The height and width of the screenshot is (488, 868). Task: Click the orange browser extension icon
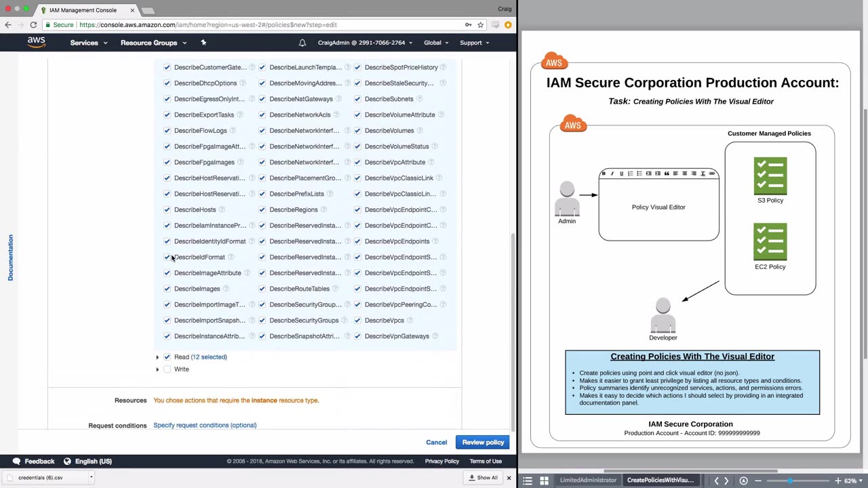pos(508,24)
